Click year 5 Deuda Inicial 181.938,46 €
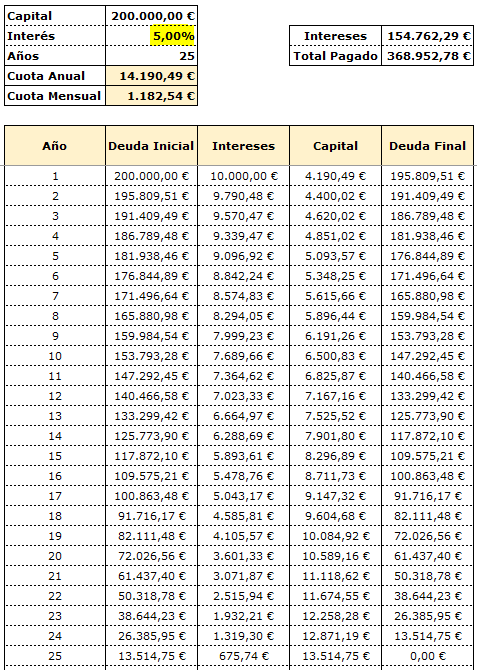The width and height of the screenshot is (477, 670). (x=151, y=256)
